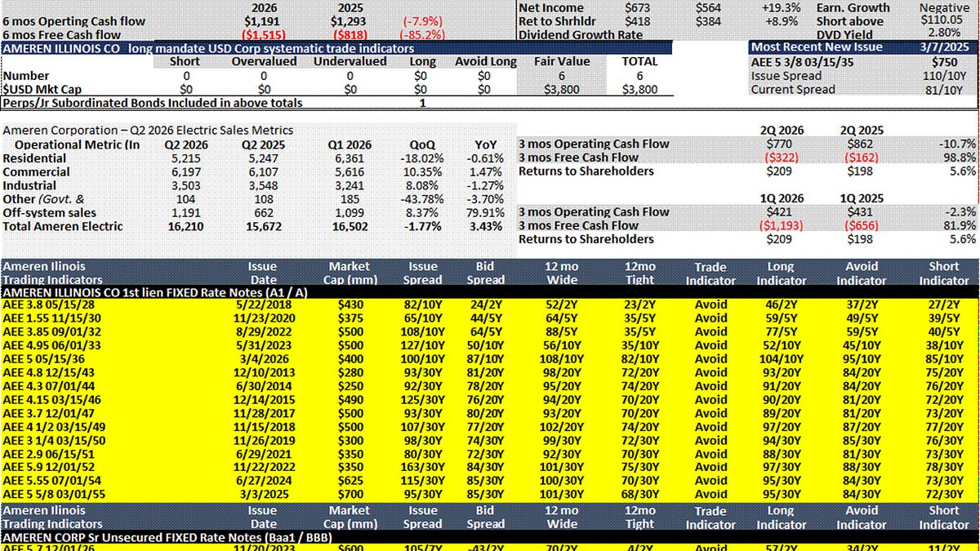Select the 163/30Y issue spread cell
This screenshot has width=980, height=551.
421,467
